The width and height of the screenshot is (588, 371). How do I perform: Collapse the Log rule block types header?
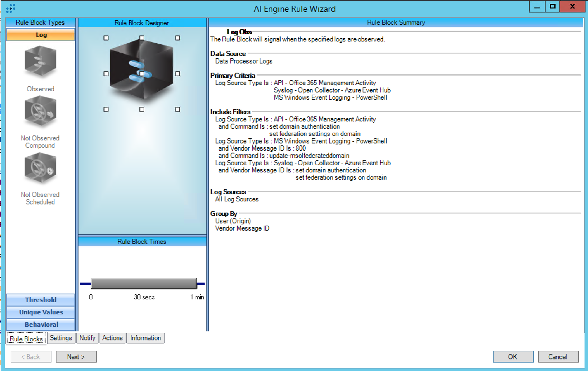pos(41,35)
